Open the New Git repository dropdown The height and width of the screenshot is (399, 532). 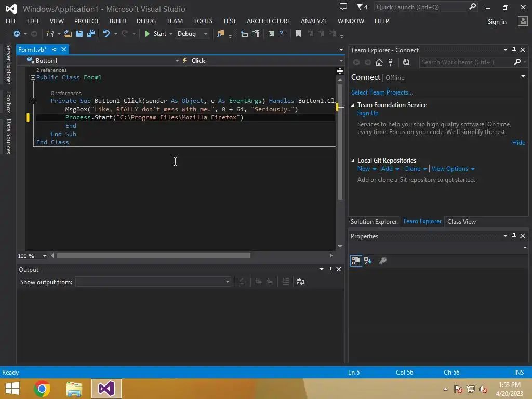(367, 169)
